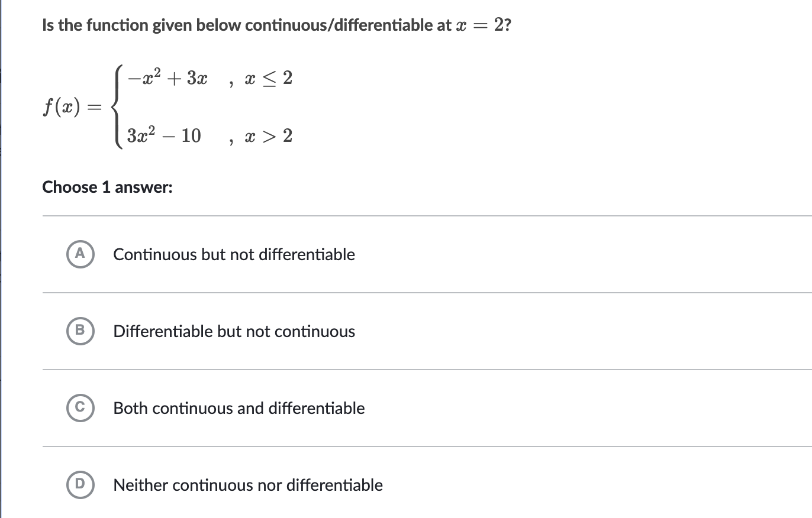Select answer choice B radio button
The width and height of the screenshot is (812, 518).
pos(80,331)
